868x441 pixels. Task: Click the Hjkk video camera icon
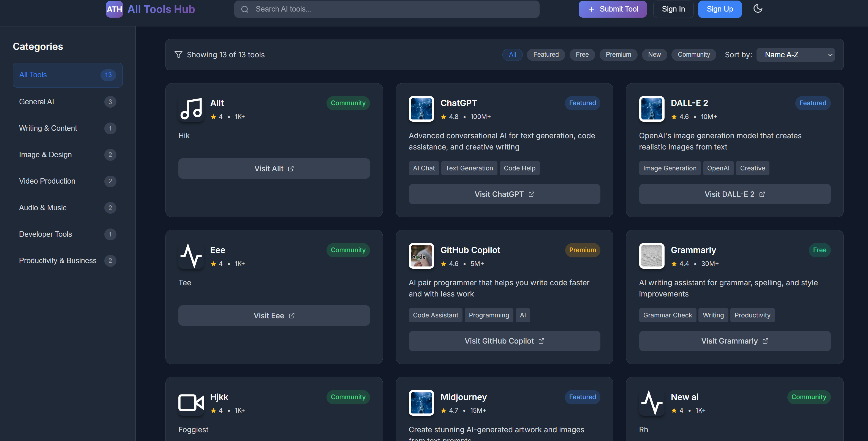tap(191, 402)
